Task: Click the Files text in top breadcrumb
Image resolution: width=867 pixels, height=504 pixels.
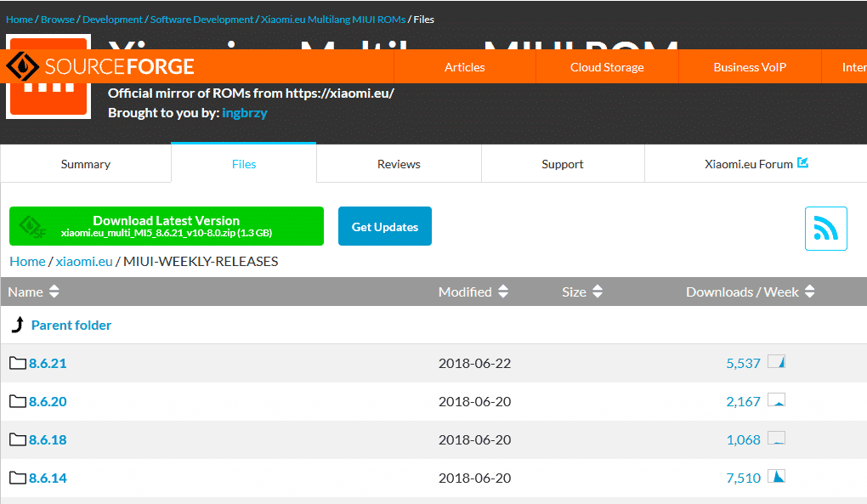Action: (x=423, y=20)
